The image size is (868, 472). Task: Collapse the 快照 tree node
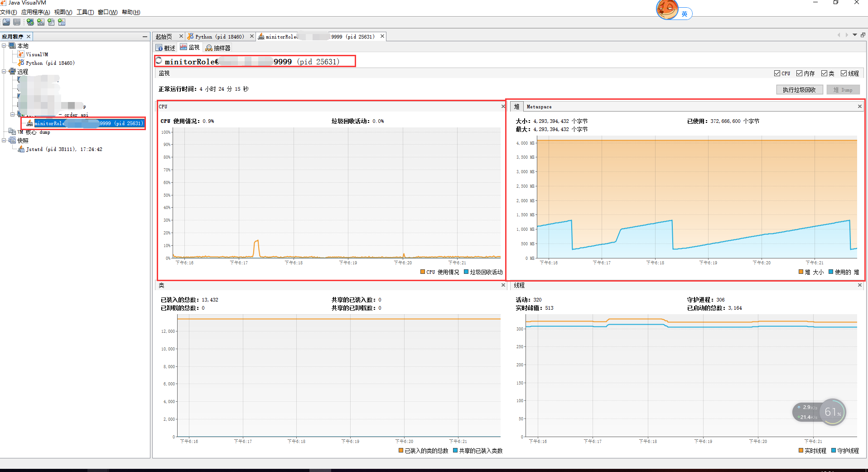(4, 141)
